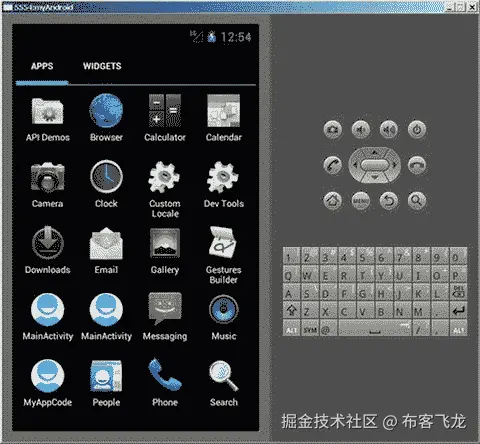480x444 pixels.
Task: Open the Calendar app
Action: (224, 118)
